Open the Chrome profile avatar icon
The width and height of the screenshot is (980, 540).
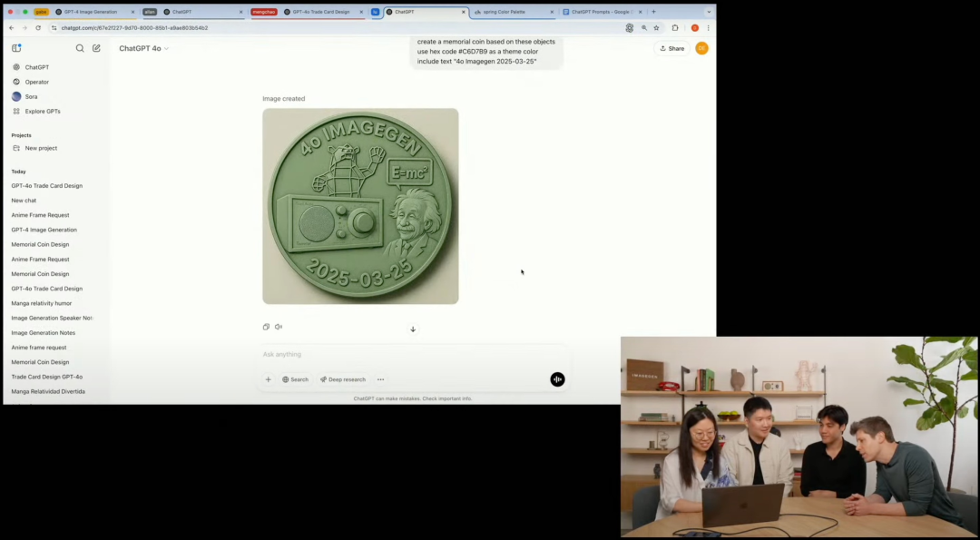694,28
